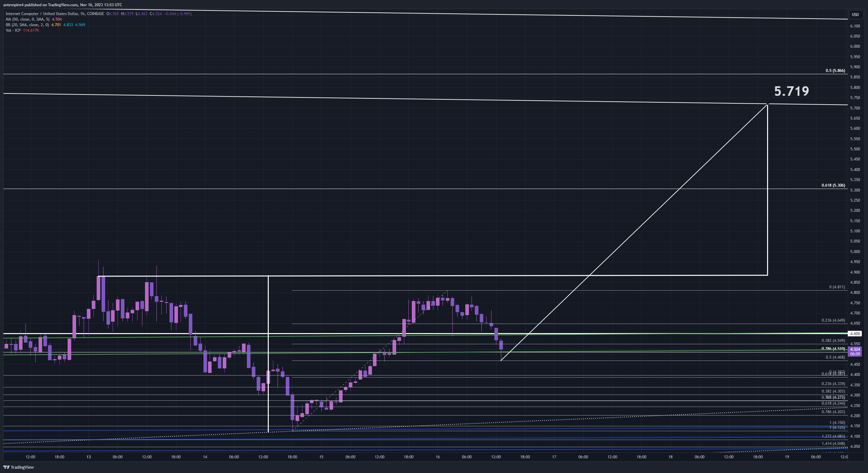Select the Vol · ICP indicator legend

[13, 30]
